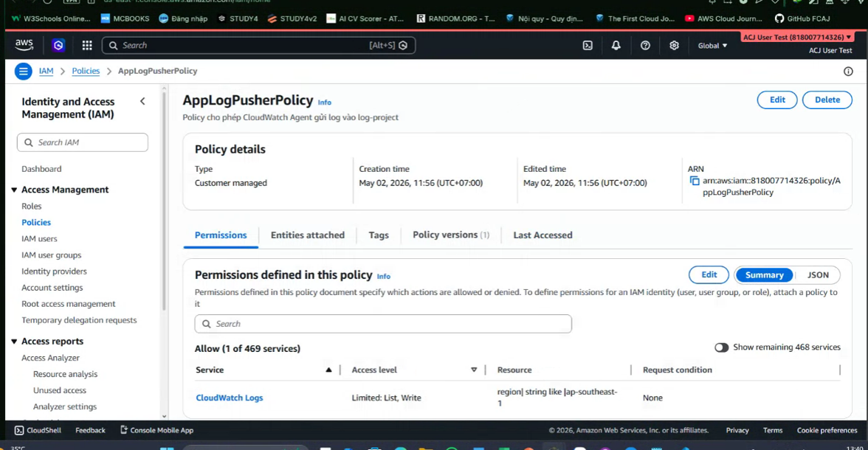Open the MCBOOKS bookmark

125,18
